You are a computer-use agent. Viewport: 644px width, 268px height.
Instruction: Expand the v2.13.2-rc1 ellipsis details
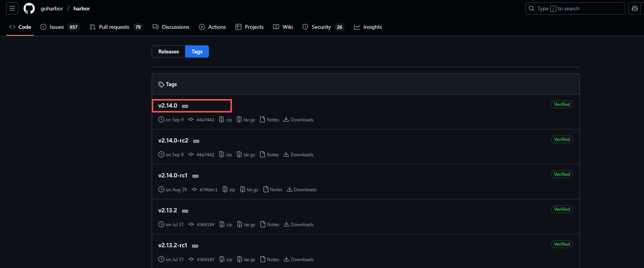[195, 246]
